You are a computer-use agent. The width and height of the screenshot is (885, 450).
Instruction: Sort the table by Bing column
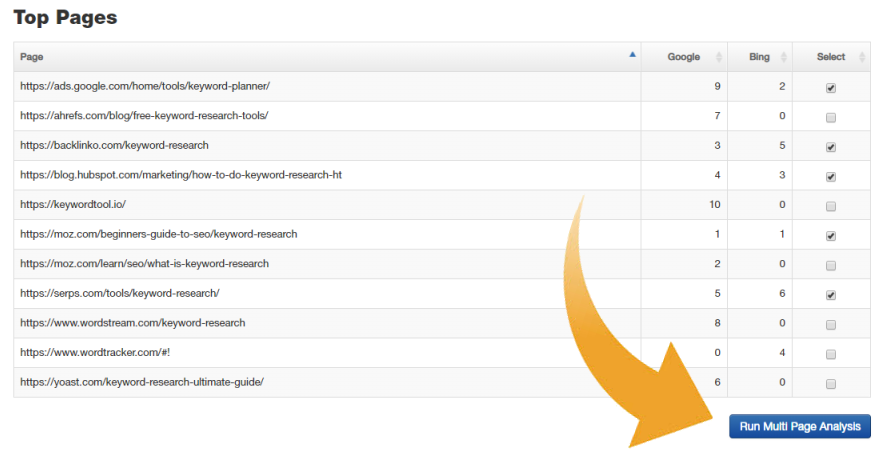click(x=760, y=56)
